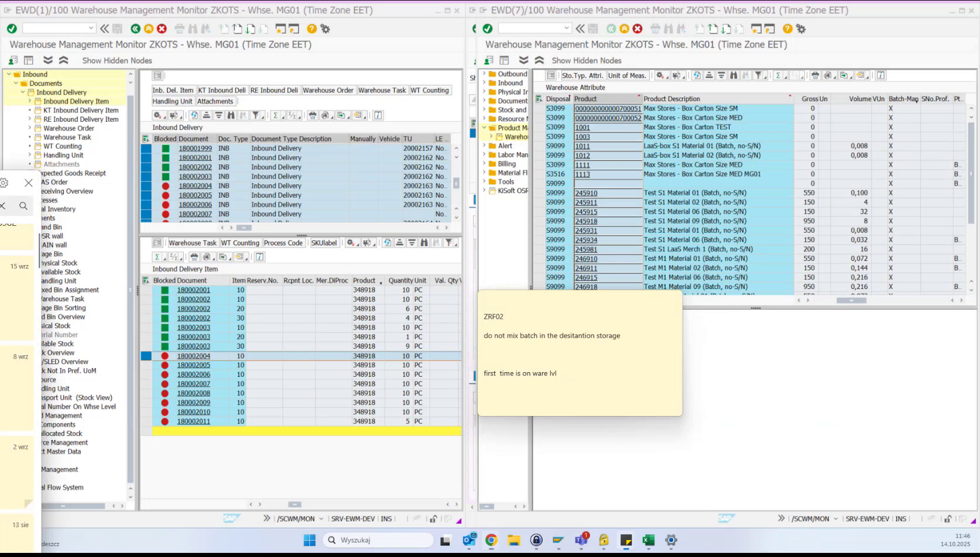This screenshot has height=557, width=980.
Task: Print the Warehouse Attribute list
Action: (815, 75)
